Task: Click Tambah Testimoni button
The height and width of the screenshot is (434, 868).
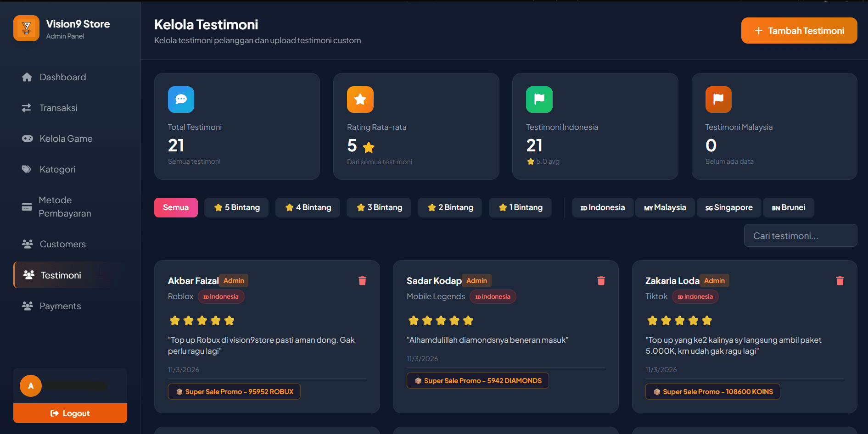Action: [799, 31]
